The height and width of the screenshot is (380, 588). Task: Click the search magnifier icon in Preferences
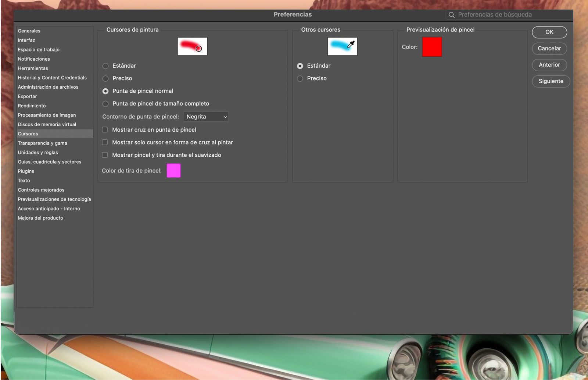point(452,14)
